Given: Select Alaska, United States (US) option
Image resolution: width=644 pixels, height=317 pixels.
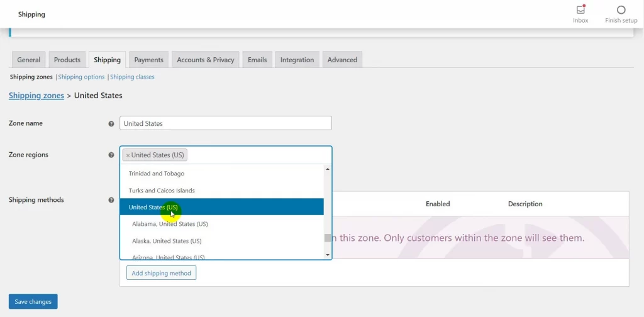Looking at the screenshot, I should tap(222, 241).
